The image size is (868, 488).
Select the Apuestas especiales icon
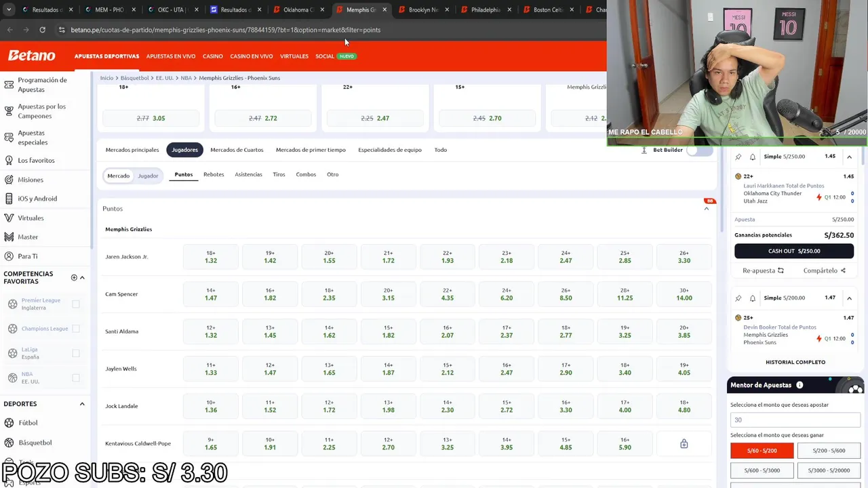9,138
